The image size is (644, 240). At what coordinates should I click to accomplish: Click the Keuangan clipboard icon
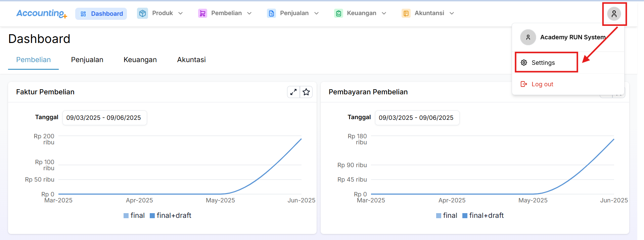click(x=338, y=13)
